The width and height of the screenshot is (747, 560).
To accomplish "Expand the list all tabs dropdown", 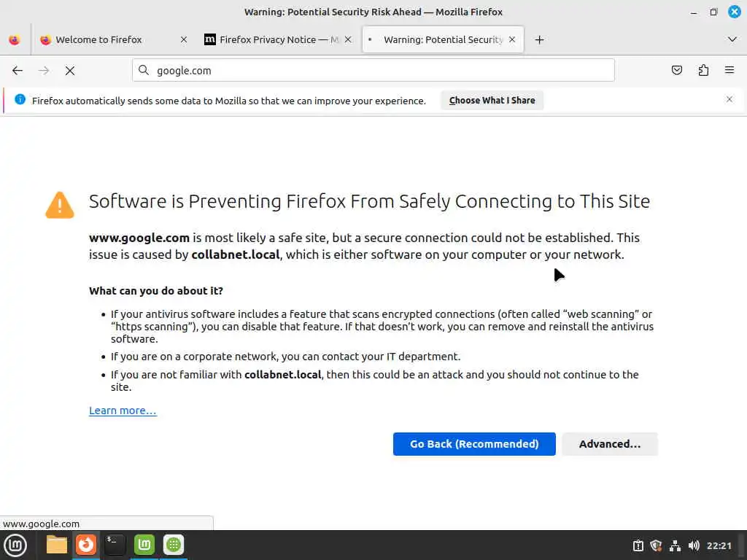I will 732,39.
